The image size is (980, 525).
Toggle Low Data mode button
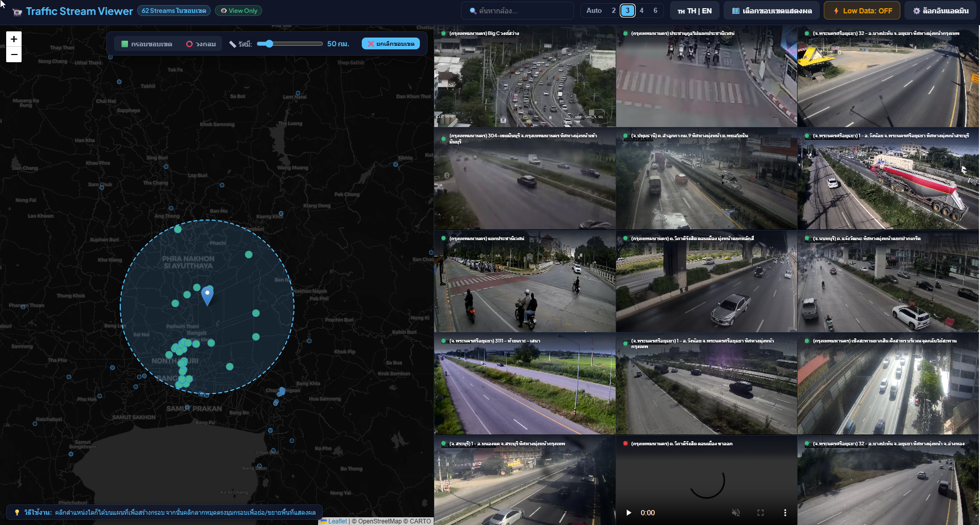tap(862, 11)
